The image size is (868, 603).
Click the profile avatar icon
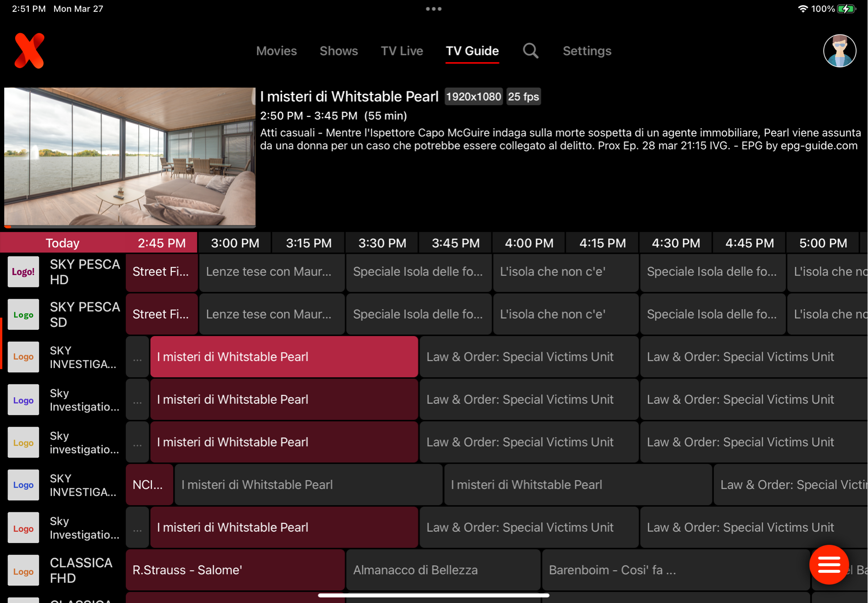coord(840,50)
